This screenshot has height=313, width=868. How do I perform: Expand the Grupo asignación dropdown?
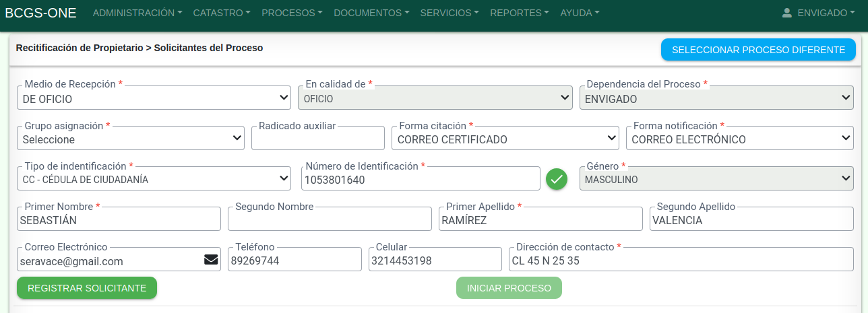tap(130, 139)
